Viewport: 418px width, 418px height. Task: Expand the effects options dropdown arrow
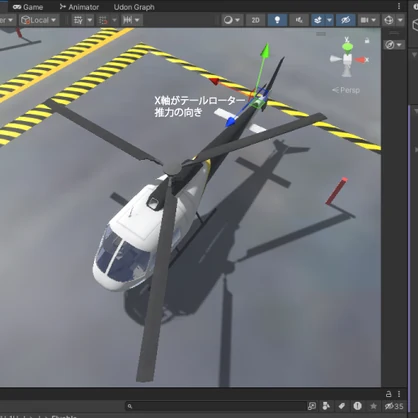coord(329,20)
